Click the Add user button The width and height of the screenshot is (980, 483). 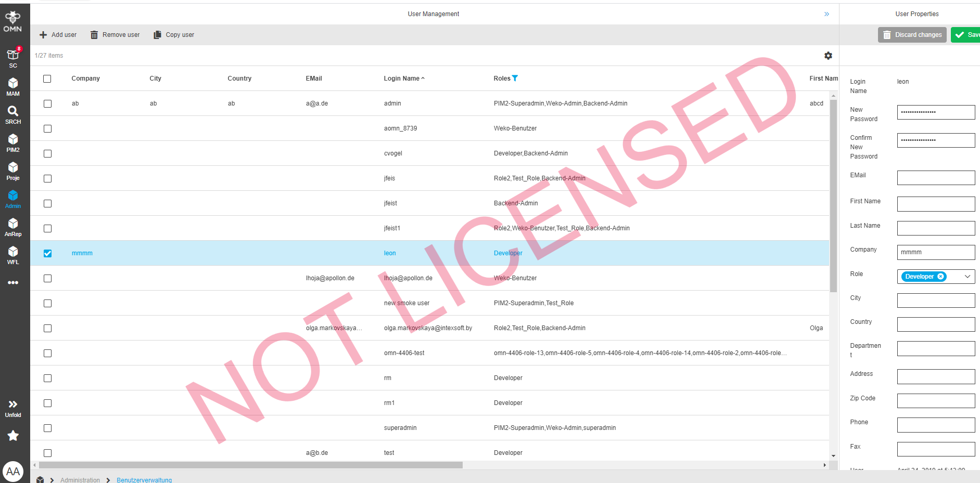click(58, 34)
